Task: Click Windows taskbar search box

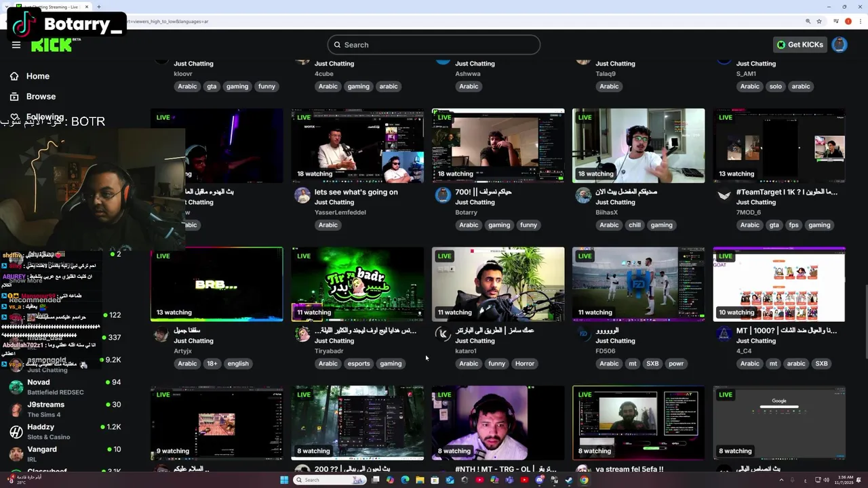Action: pyautogui.click(x=330, y=480)
